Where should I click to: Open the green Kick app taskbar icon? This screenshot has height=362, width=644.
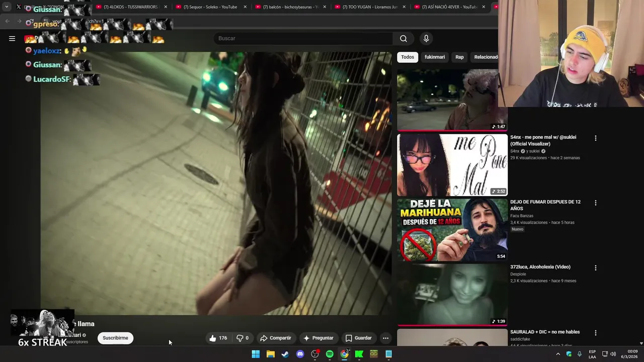[x=359, y=354]
